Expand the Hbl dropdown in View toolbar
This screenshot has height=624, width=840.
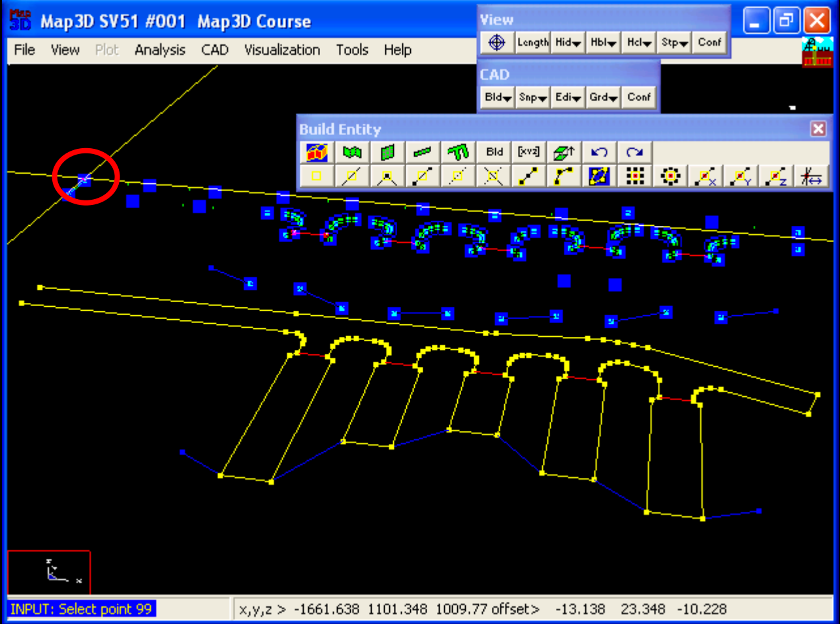604,42
